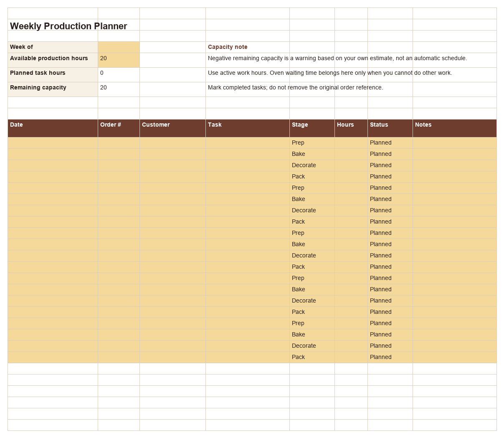
Task: Select the Planned status in the last table row
Action: click(x=390, y=357)
